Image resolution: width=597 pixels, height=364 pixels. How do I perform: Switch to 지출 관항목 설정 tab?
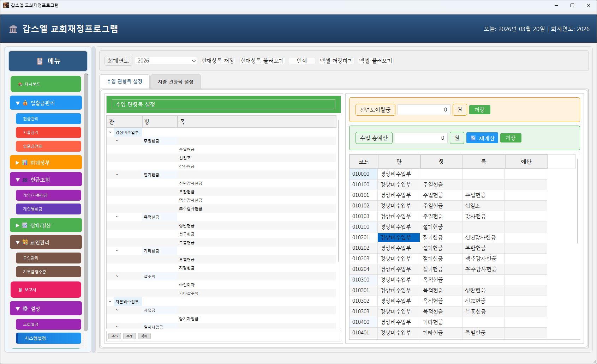[175, 82]
